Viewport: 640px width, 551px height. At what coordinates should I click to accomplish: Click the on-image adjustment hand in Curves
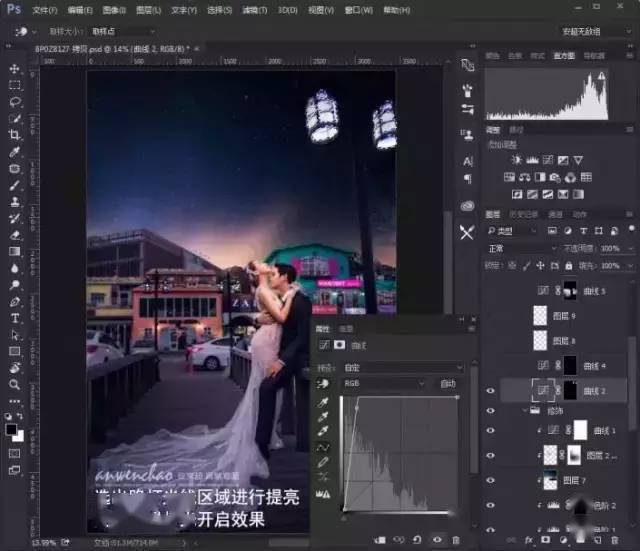point(322,384)
